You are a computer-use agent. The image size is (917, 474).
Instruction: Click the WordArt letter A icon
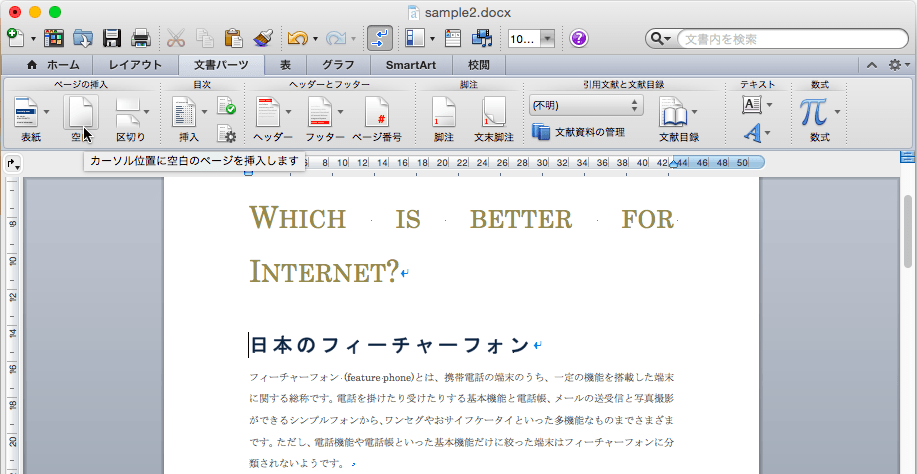751,134
